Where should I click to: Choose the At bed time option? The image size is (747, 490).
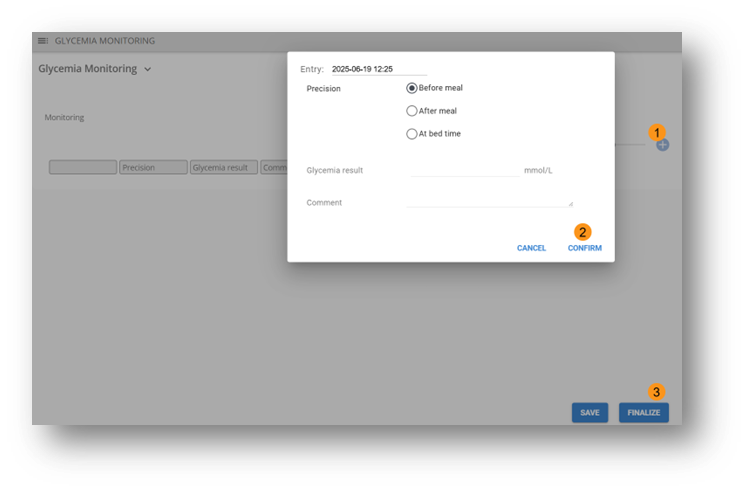click(412, 134)
